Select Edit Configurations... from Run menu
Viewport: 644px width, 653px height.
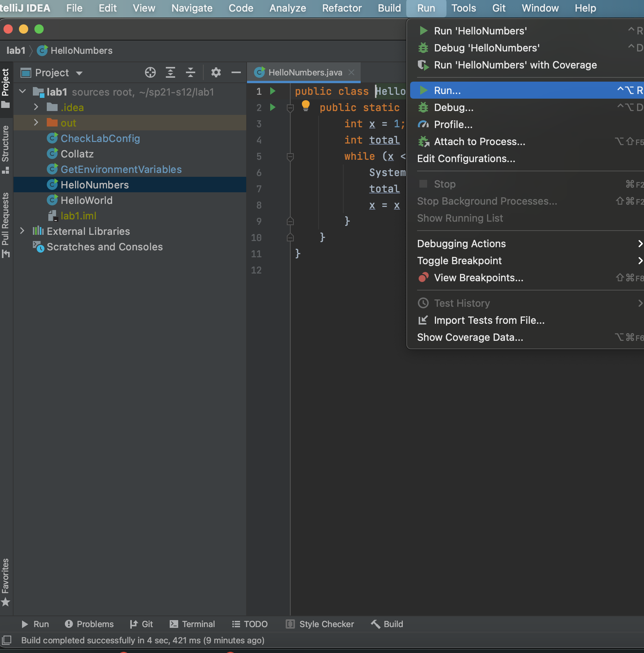[466, 159]
